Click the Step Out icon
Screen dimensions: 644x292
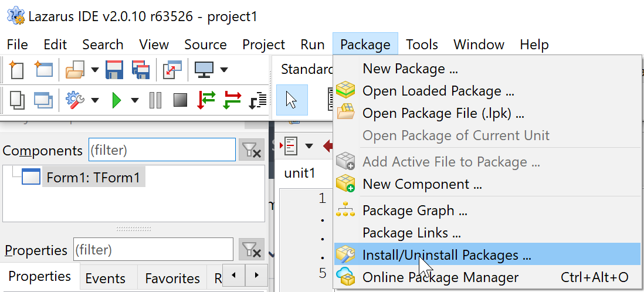click(258, 100)
